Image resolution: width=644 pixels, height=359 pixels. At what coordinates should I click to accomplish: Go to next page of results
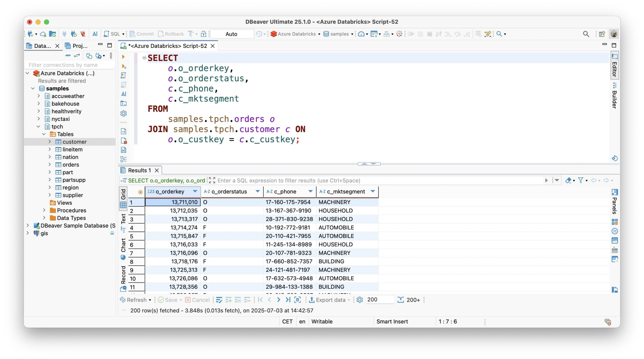[x=278, y=300]
